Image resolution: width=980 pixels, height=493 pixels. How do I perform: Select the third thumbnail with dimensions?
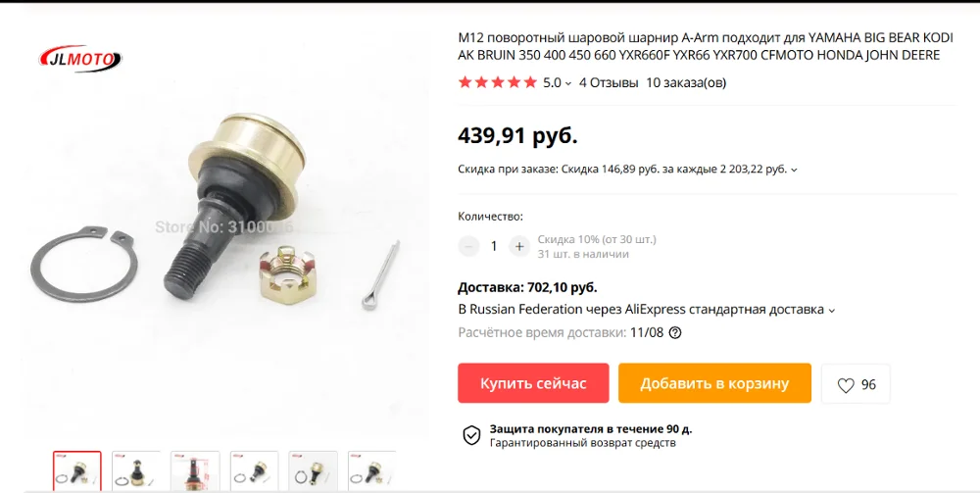pos(195,471)
